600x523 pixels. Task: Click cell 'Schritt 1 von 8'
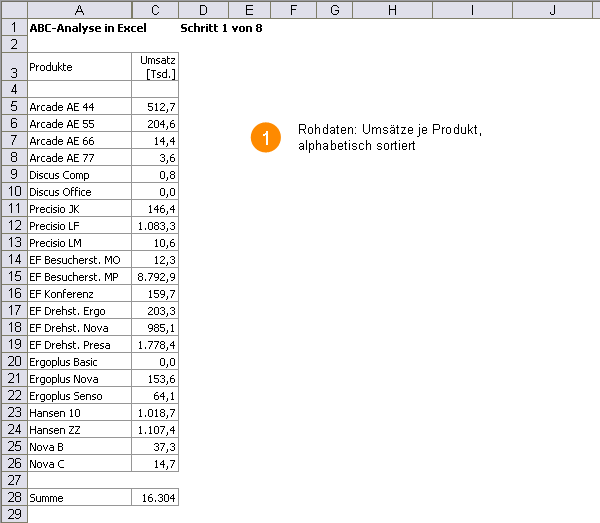click(x=221, y=28)
